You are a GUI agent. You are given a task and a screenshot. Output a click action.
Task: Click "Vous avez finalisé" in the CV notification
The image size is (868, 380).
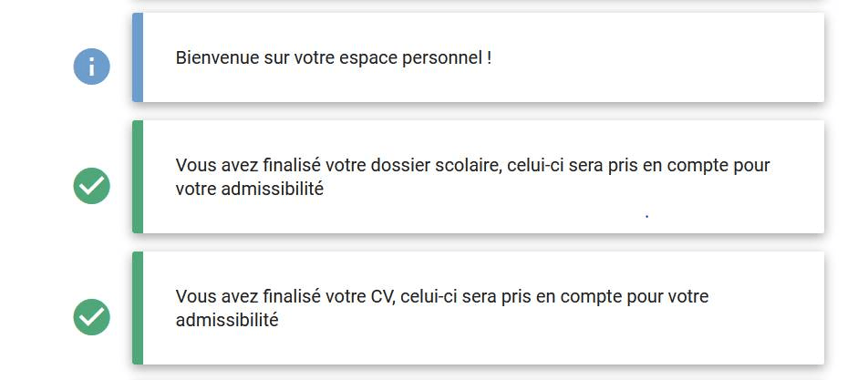coord(248,296)
